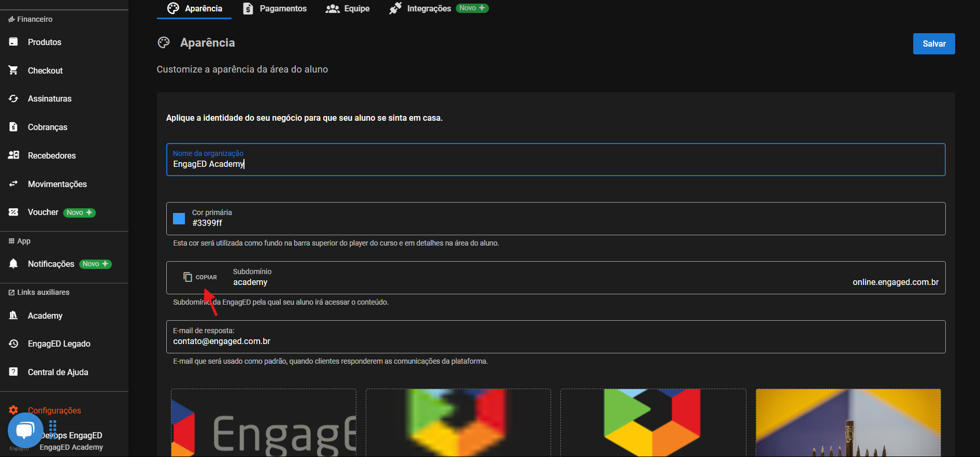Click the EngagED Legado history icon

click(13, 344)
